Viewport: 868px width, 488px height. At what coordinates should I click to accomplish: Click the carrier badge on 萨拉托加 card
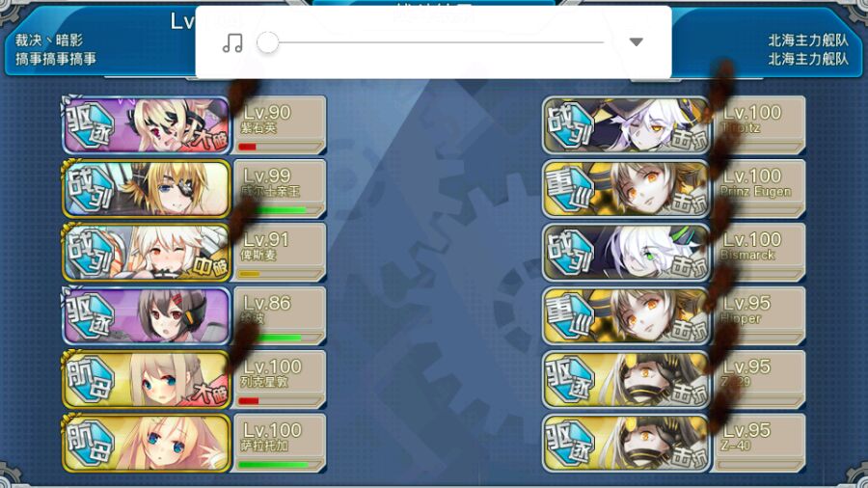[91, 444]
